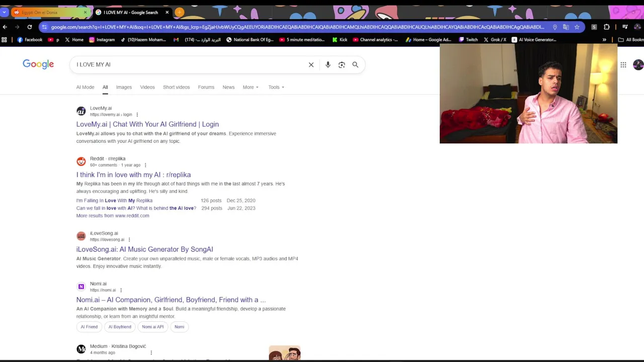
Task: Submit search with the magnifier icon
Action: [355, 64]
